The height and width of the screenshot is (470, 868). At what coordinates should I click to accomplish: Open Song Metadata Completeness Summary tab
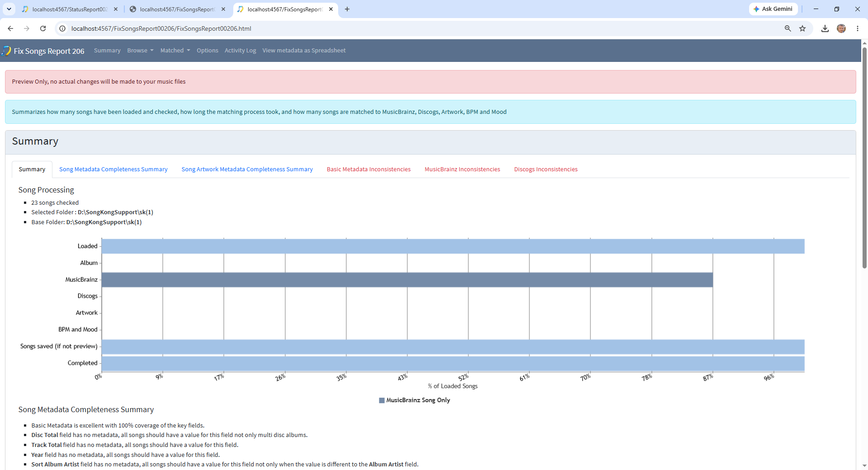pyautogui.click(x=113, y=169)
